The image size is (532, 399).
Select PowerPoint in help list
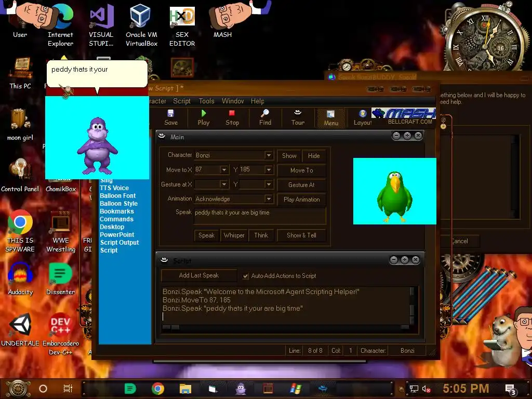tap(117, 235)
